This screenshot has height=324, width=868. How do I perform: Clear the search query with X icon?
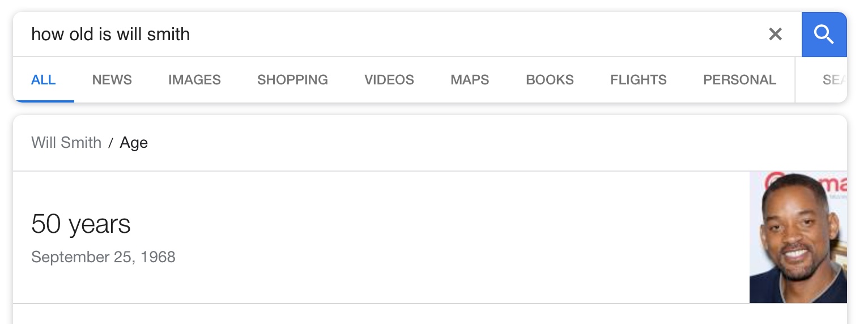775,35
